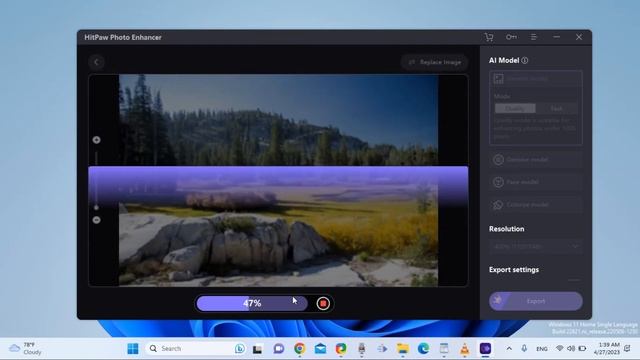Open the Mail app from taskbar
The image size is (640, 360).
[x=320, y=349]
